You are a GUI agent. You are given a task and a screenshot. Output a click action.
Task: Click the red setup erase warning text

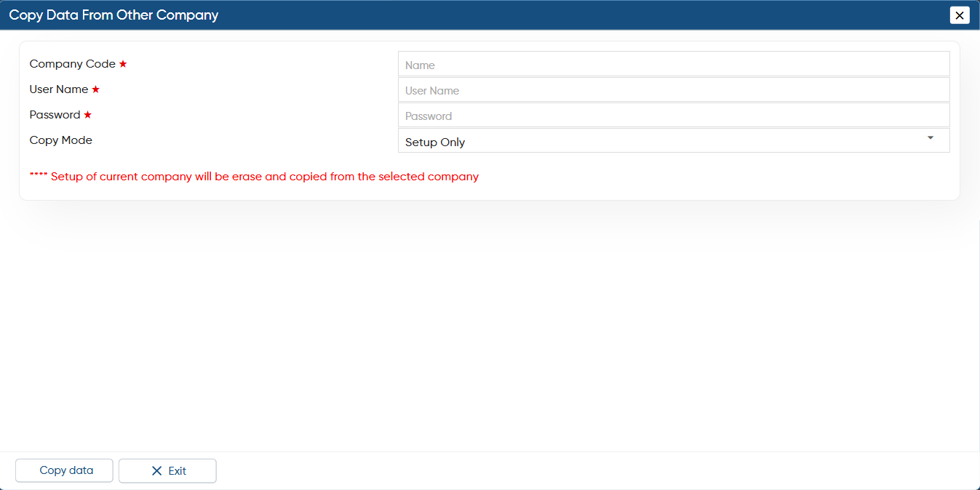tap(254, 177)
